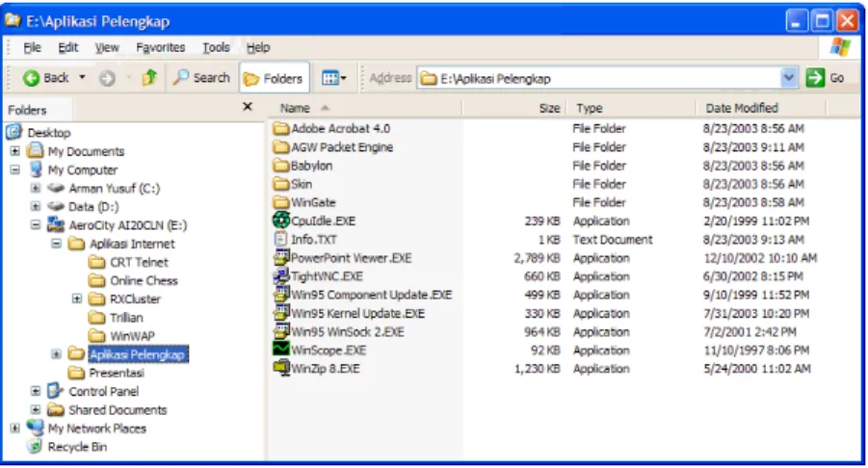Collapse the My Computer tree node
The width and height of the screenshot is (868, 468).
15,169
